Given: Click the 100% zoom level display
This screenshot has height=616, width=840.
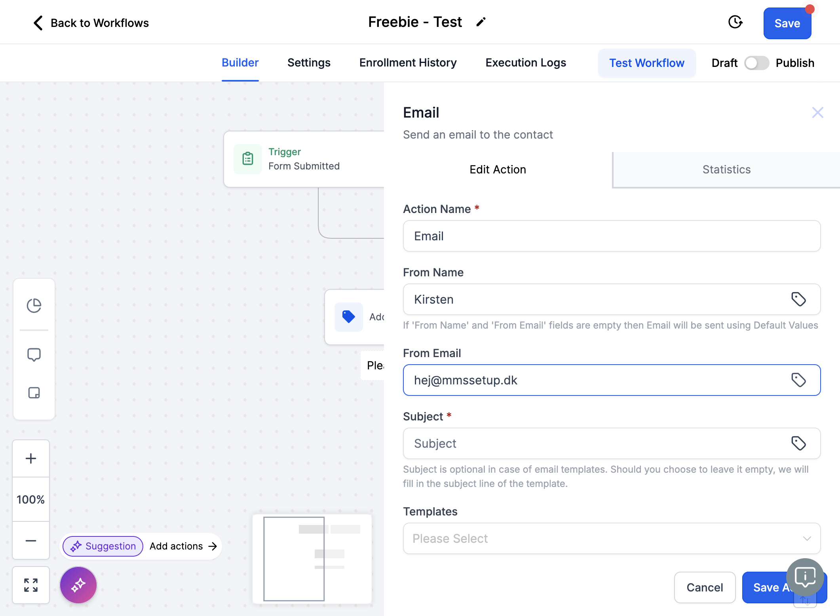Looking at the screenshot, I should click(31, 500).
